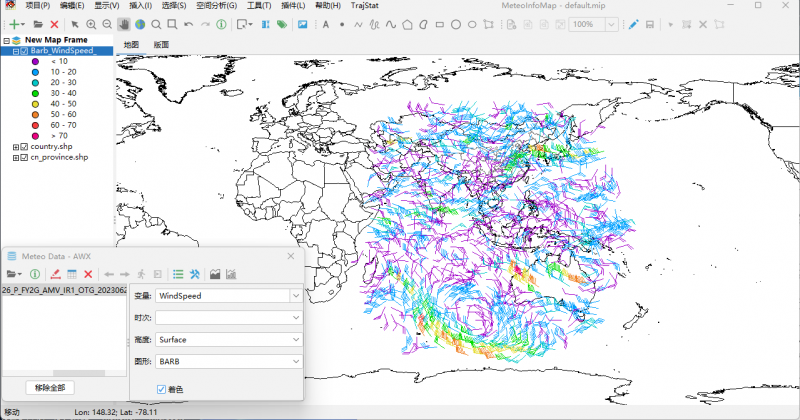
Task: Click the settings tools icon in Meteo Data
Action: 196,274
